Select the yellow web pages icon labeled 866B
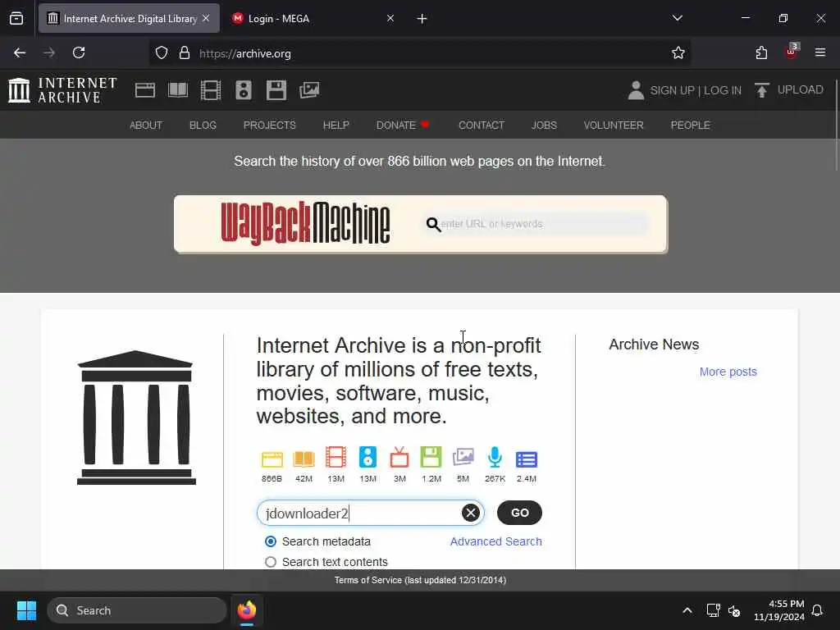The image size is (840, 630). (272, 459)
